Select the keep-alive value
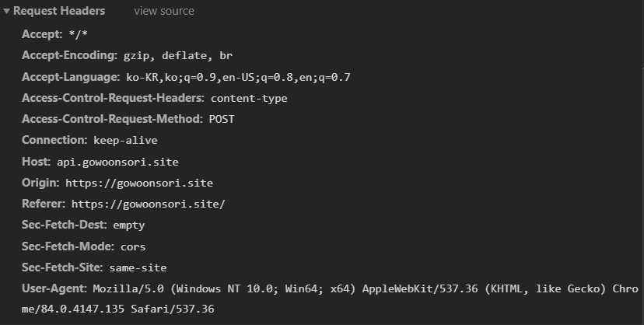644x325 pixels. tap(125, 140)
